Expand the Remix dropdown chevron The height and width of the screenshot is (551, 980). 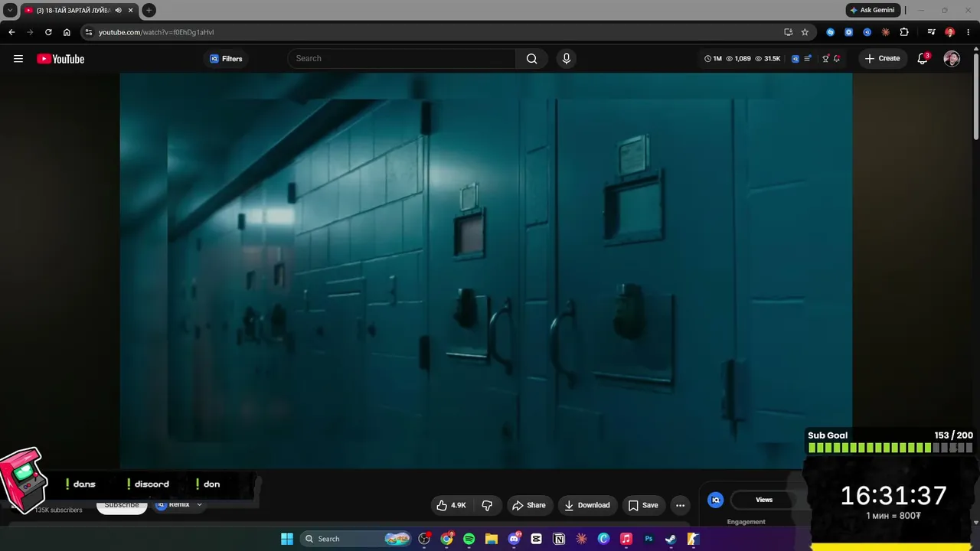(x=199, y=505)
